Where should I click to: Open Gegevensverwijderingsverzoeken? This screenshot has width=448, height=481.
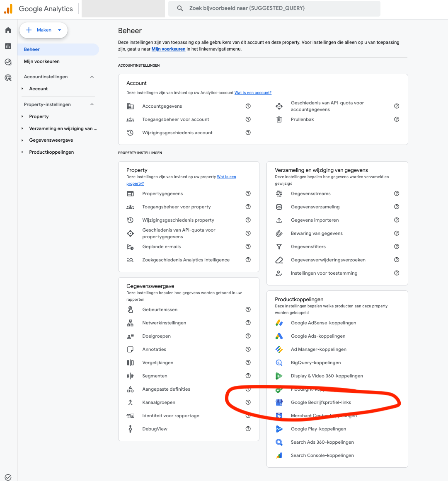pyautogui.click(x=328, y=260)
